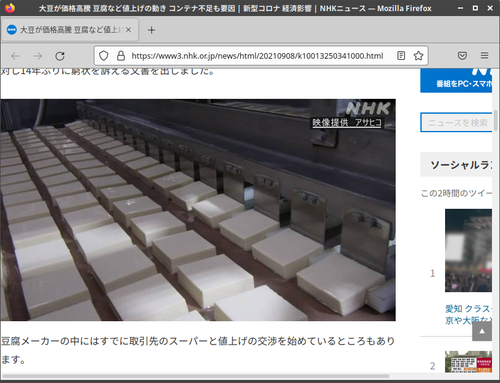Click the forward navigation arrow

[38, 56]
